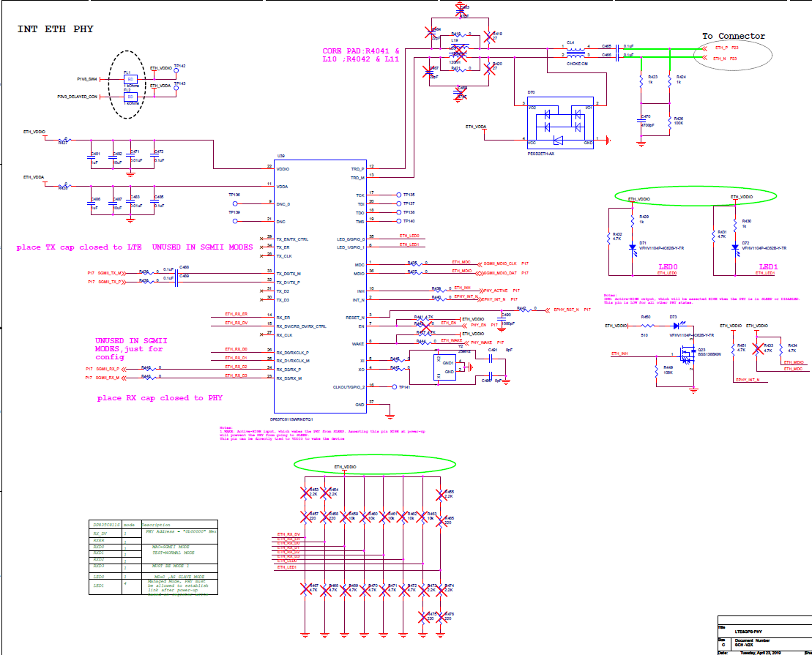Select the TP135 test point circle
The image size is (812, 655).
pos(399,195)
